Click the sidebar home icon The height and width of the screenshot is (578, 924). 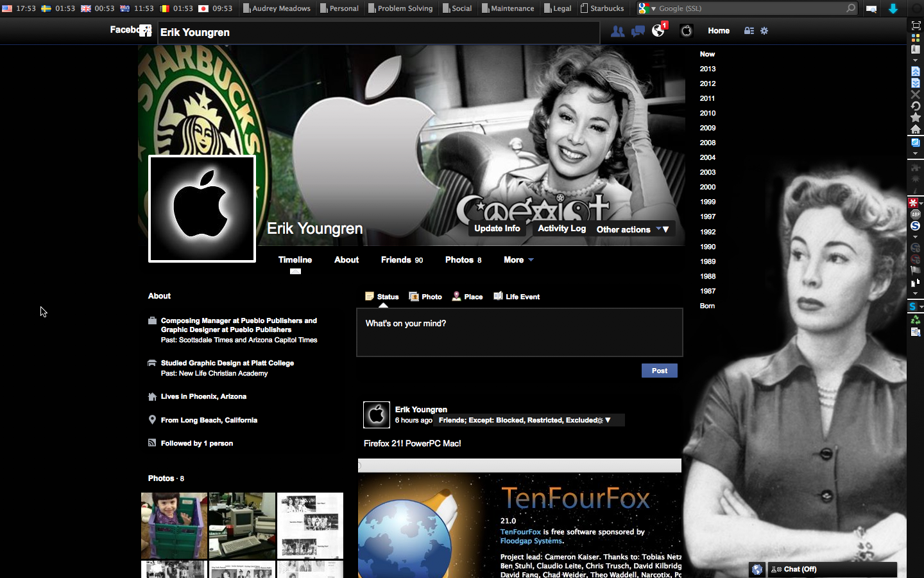[916, 129]
